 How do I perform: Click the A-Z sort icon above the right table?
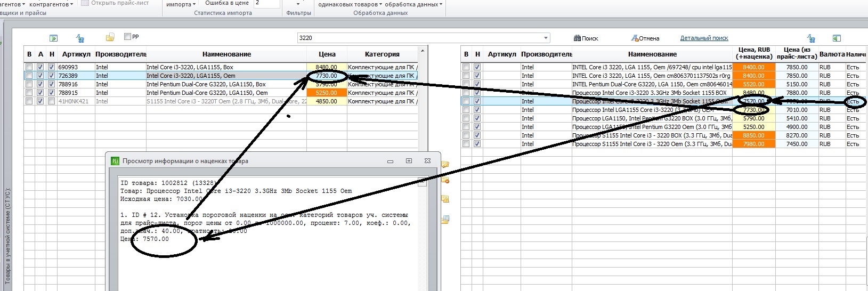point(811,38)
